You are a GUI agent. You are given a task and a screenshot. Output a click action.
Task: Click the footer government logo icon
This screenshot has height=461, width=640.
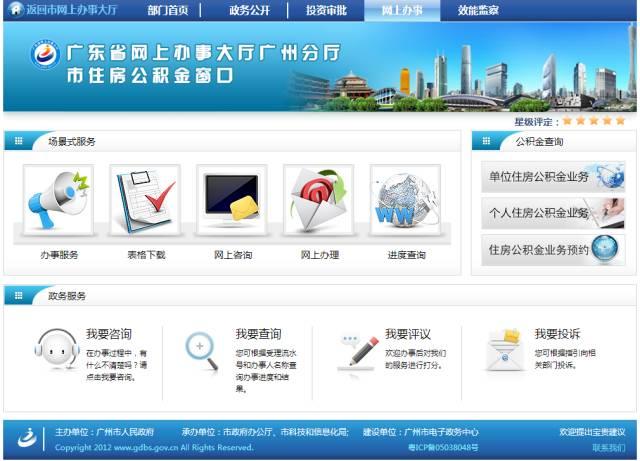point(27,439)
